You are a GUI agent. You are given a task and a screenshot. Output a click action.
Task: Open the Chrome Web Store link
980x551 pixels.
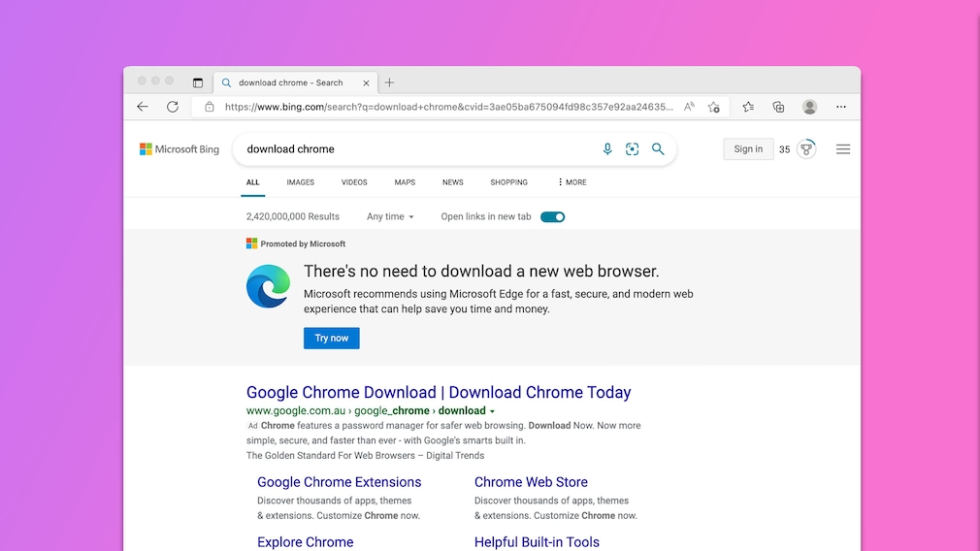(x=531, y=482)
